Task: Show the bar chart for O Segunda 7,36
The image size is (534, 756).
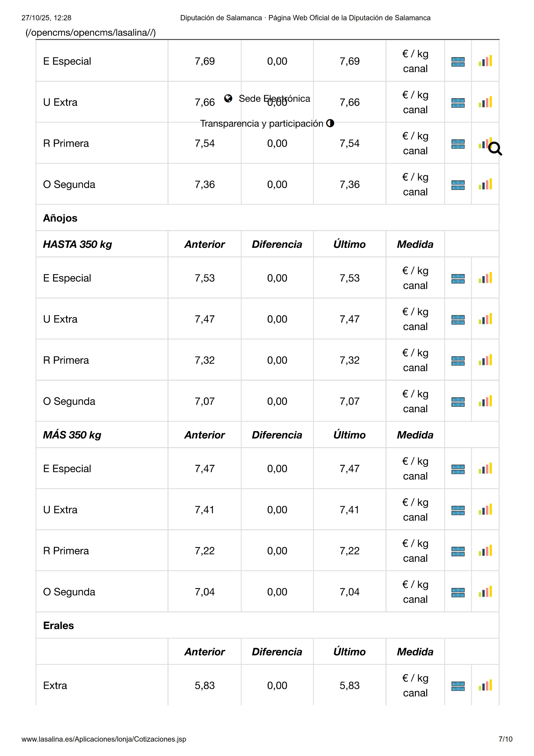Action: [x=485, y=184]
